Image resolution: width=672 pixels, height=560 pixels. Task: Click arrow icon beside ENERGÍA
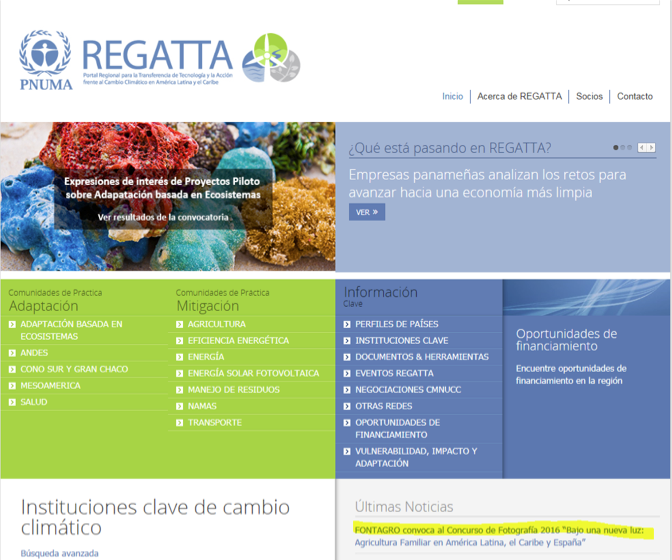click(180, 357)
